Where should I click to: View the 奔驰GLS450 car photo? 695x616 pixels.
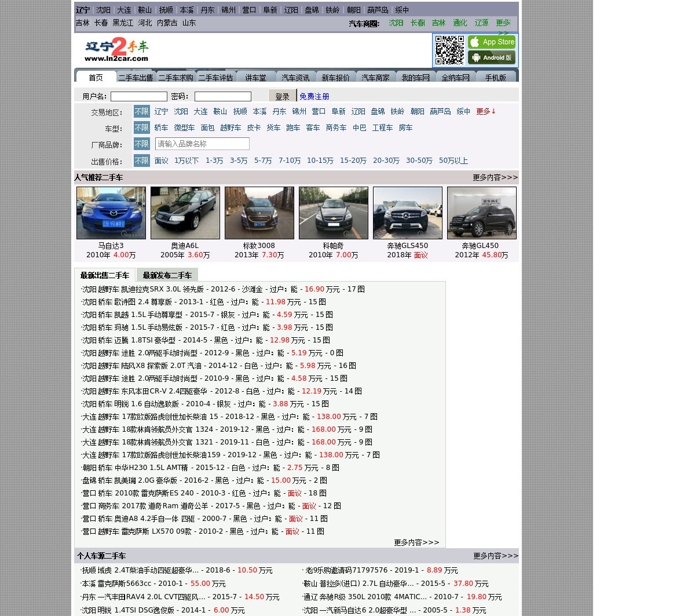pyautogui.click(x=408, y=213)
